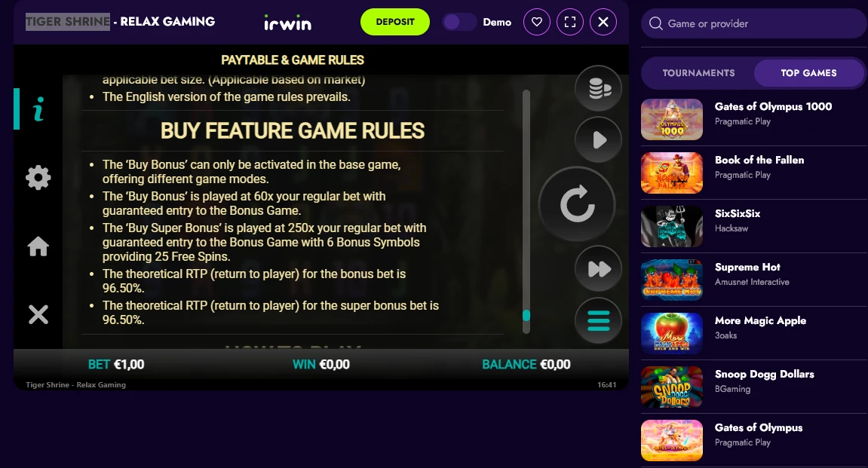
Task: Open the Gates of Olympus 1000 thumbnail
Action: click(671, 120)
